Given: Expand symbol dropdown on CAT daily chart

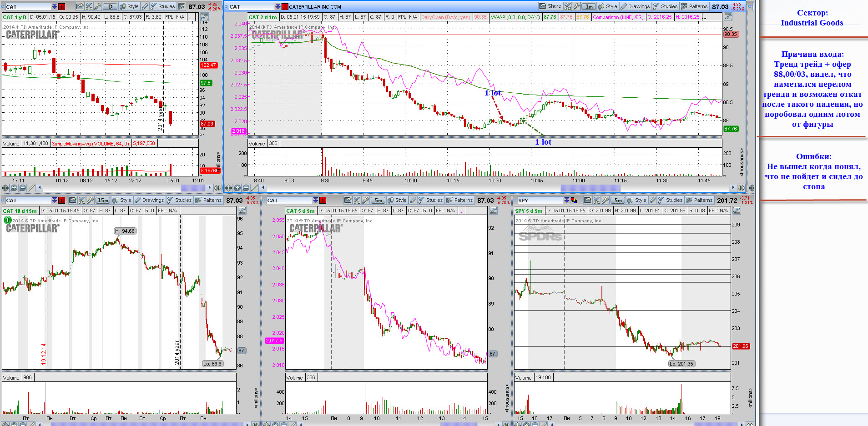Looking at the screenshot, I should coord(54,6).
